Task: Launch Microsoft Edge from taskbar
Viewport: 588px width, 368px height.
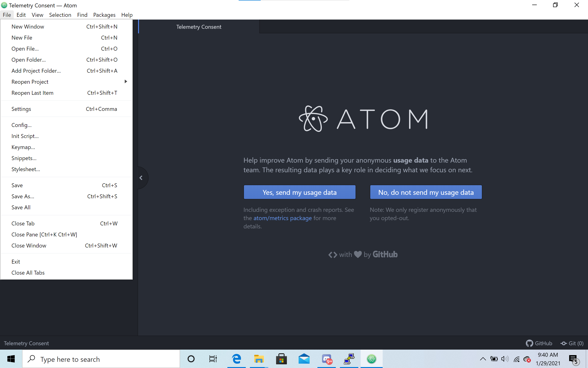Action: pos(236,359)
